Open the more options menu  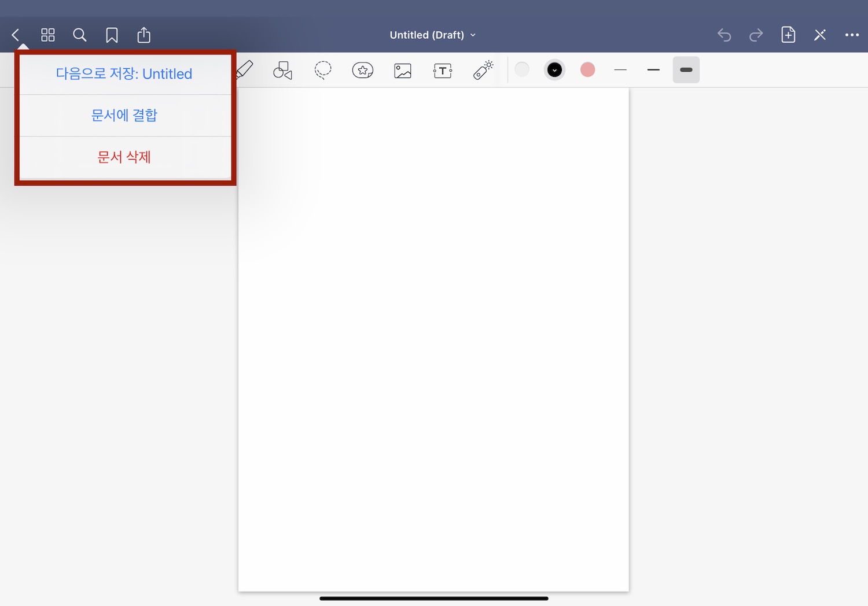click(851, 35)
